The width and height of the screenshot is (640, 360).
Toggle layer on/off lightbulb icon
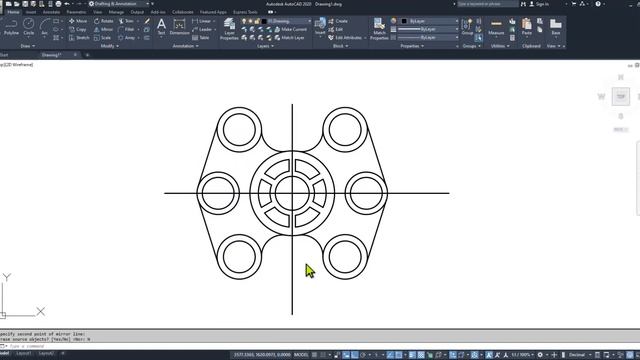244,21
